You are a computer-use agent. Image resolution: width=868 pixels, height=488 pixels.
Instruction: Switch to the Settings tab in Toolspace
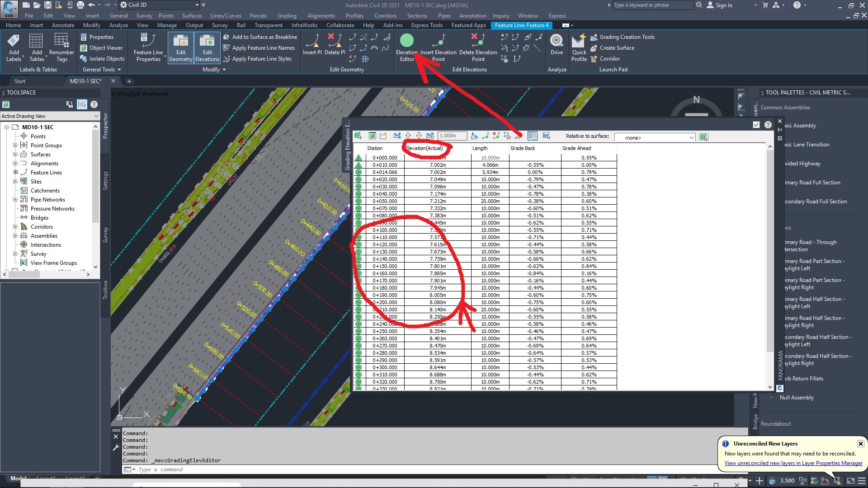105,181
